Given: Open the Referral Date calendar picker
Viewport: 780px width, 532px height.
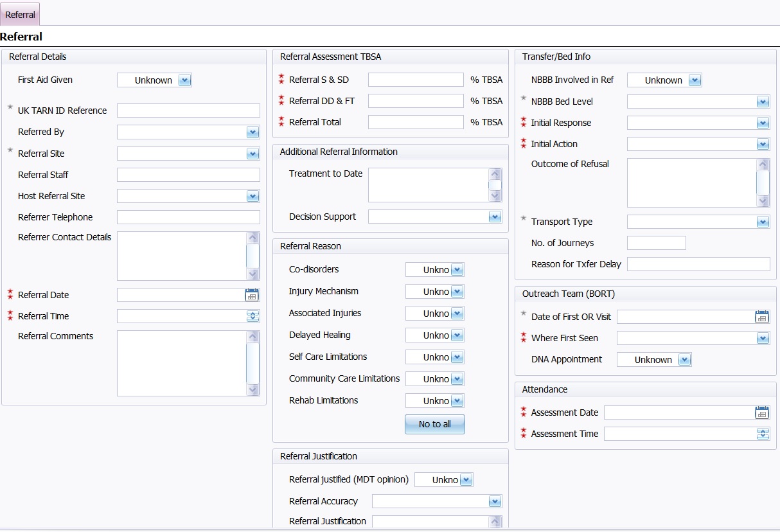Looking at the screenshot, I should click(252, 295).
